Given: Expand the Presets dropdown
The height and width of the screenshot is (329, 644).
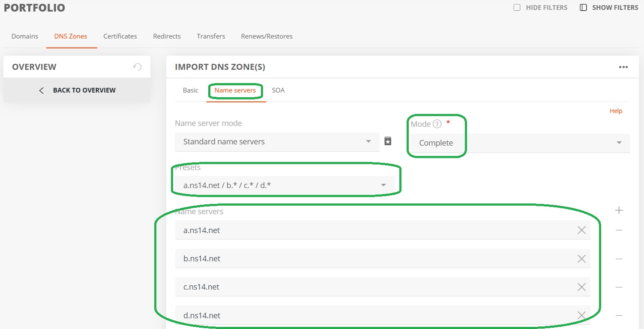Looking at the screenshot, I should pyautogui.click(x=285, y=185).
